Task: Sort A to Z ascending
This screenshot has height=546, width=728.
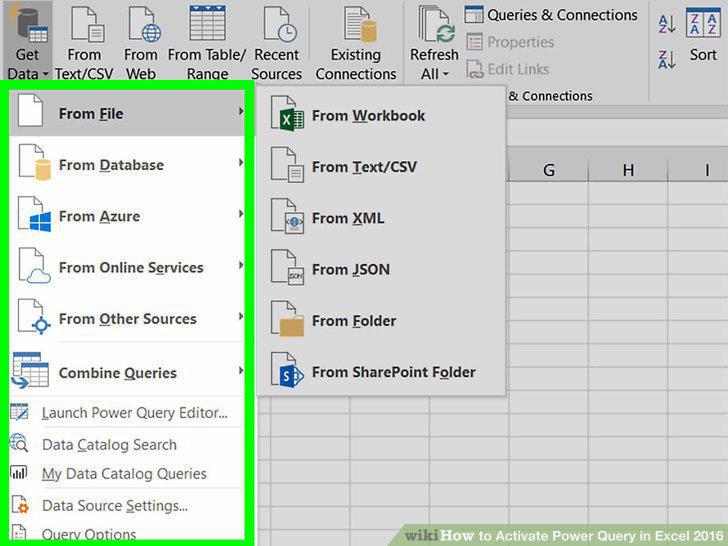Action: (x=667, y=24)
